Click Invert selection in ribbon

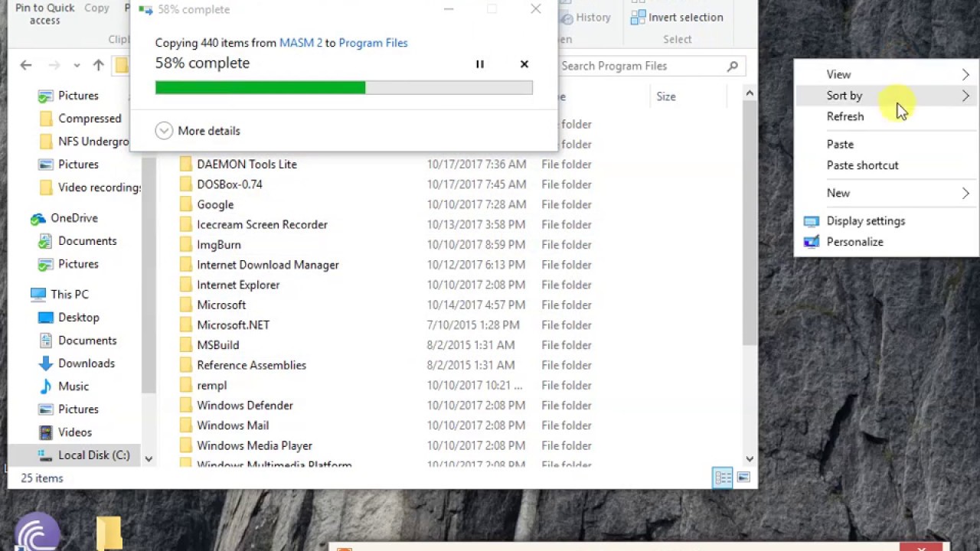pyautogui.click(x=677, y=17)
